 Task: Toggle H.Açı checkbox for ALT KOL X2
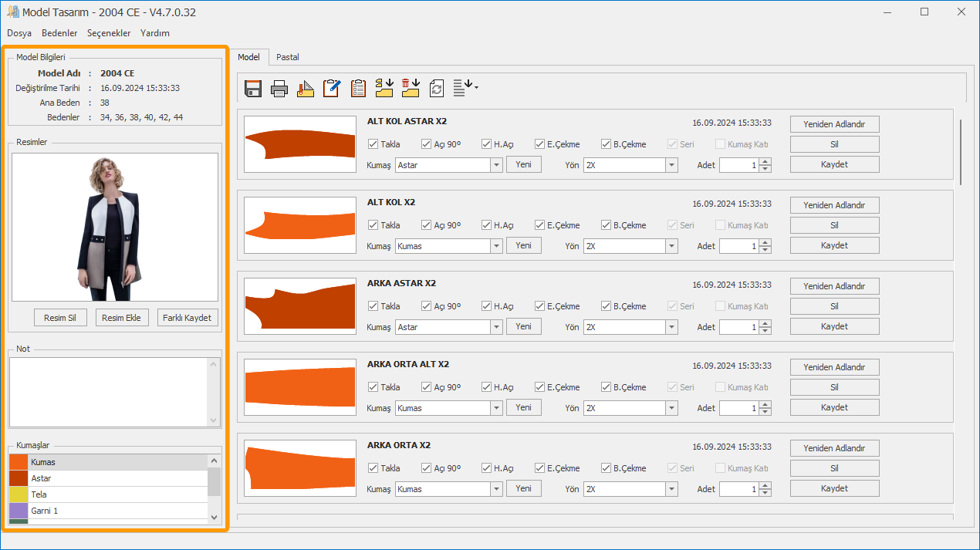pos(487,225)
